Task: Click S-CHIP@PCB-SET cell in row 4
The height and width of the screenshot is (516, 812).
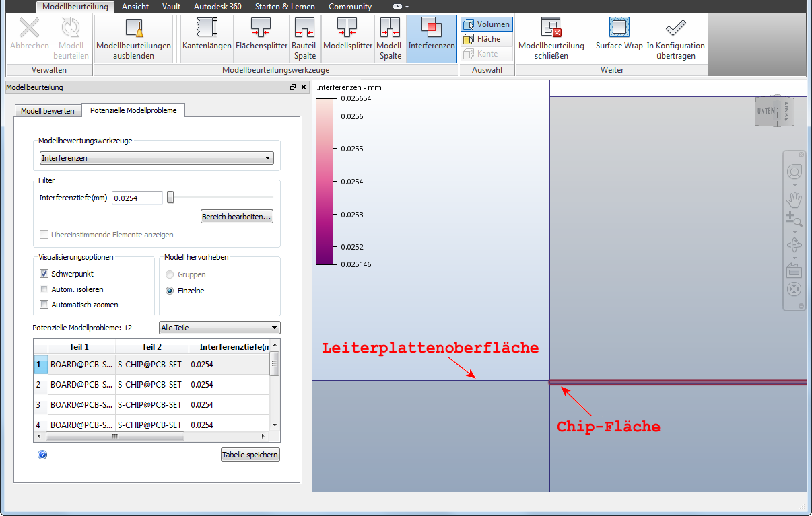Action: point(152,425)
